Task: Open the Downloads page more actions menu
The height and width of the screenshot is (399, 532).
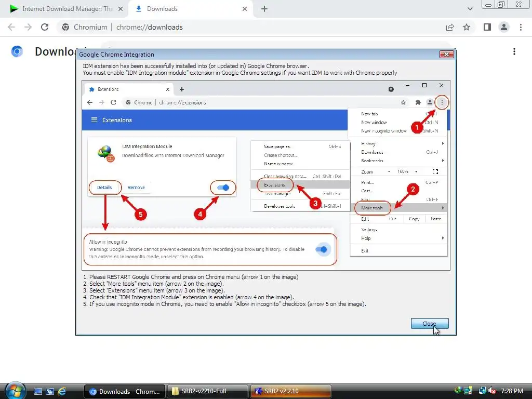Action: tap(514, 51)
